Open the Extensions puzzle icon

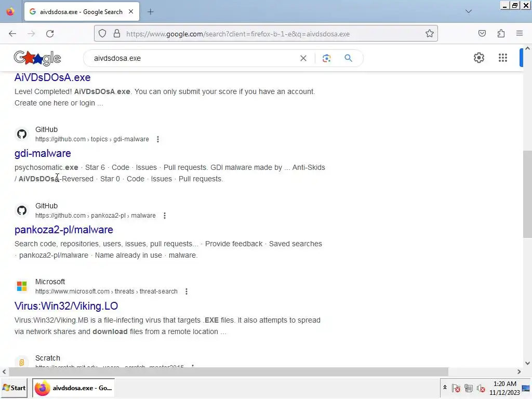501,34
